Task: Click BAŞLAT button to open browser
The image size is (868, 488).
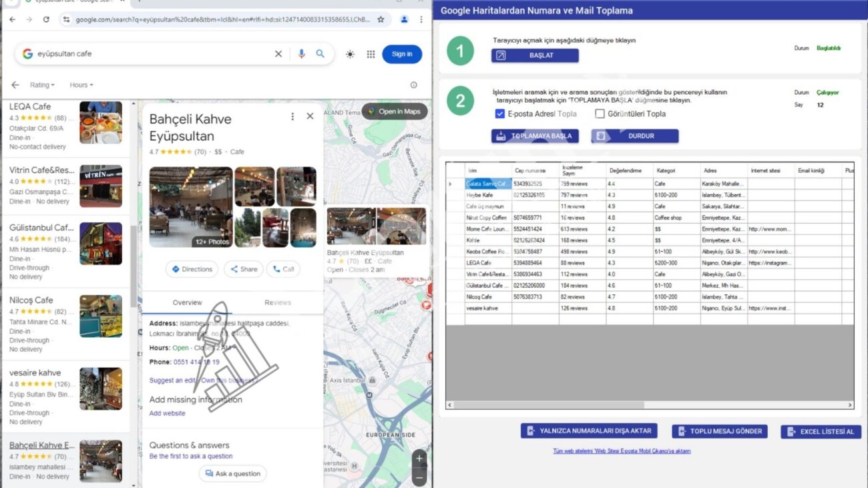Action: click(x=535, y=55)
